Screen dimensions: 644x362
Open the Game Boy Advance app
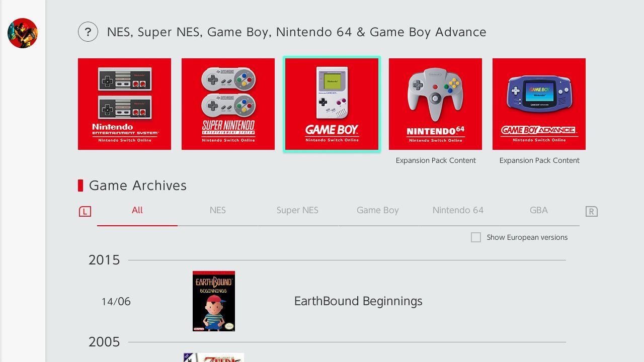[x=539, y=104]
